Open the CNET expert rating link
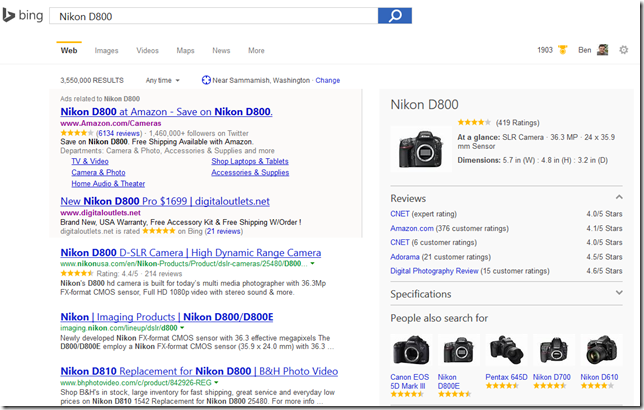644x410 pixels. (x=400, y=214)
